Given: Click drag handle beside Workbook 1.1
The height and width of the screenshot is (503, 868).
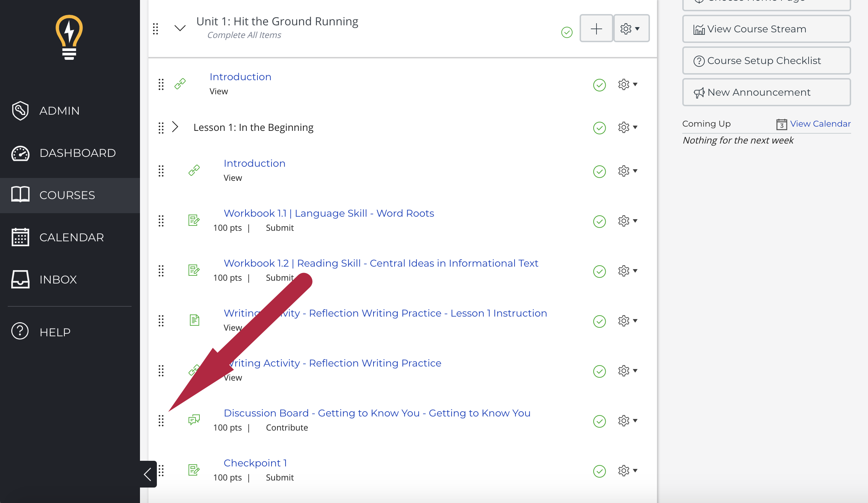Looking at the screenshot, I should [x=161, y=221].
